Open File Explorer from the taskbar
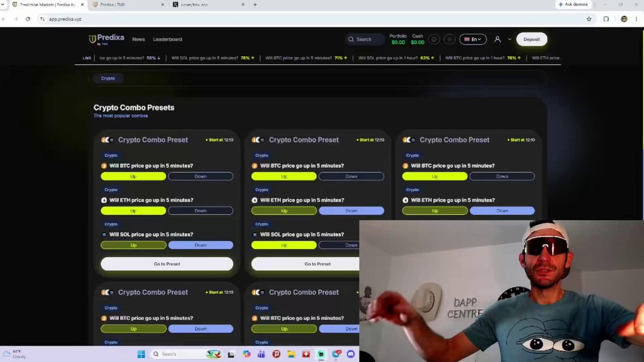This screenshot has width=644, height=362. tap(291, 354)
